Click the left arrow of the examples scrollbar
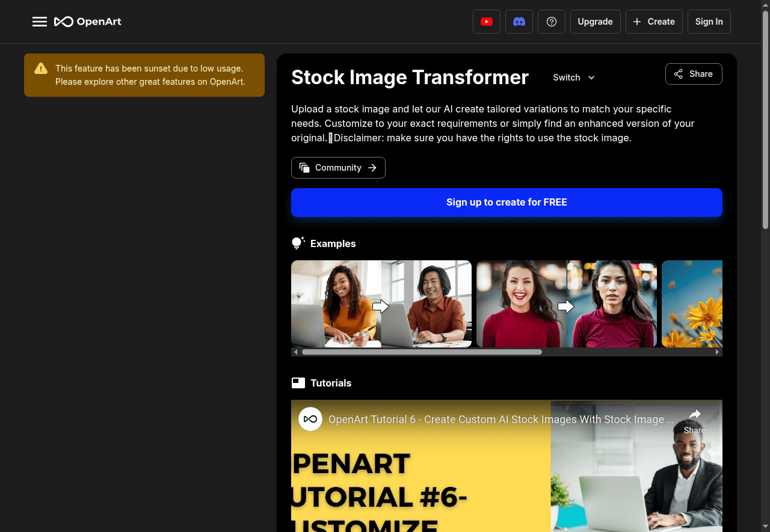770x532 pixels. pyautogui.click(x=295, y=351)
